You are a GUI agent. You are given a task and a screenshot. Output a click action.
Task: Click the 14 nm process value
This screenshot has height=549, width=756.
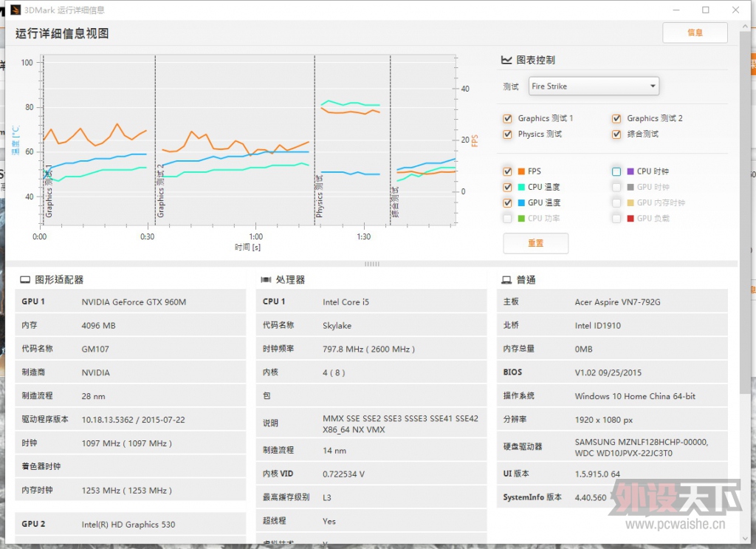[x=334, y=451]
